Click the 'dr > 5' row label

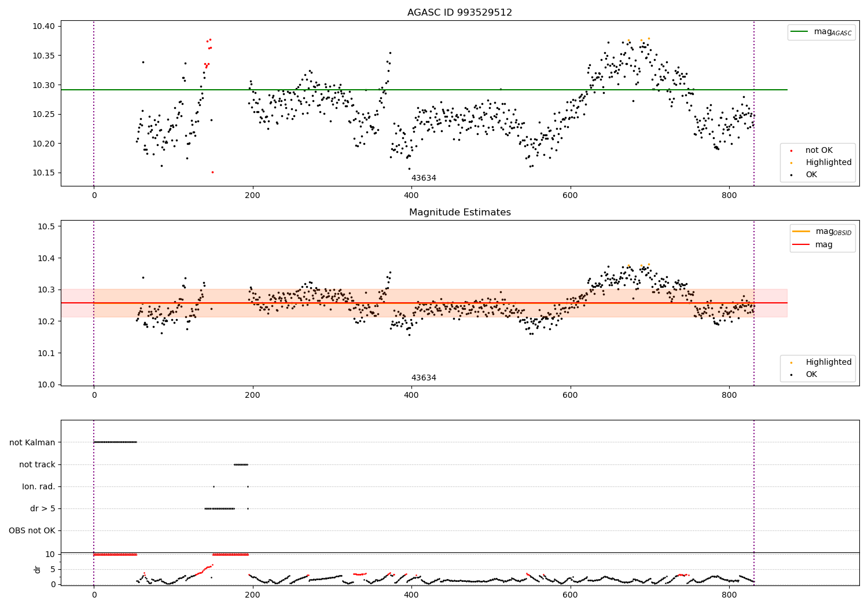click(x=43, y=509)
